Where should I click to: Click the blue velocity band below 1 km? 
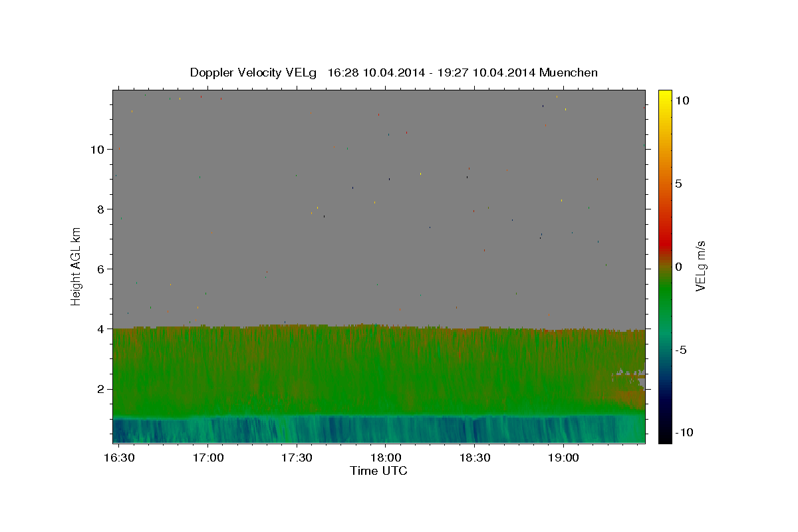click(x=379, y=430)
